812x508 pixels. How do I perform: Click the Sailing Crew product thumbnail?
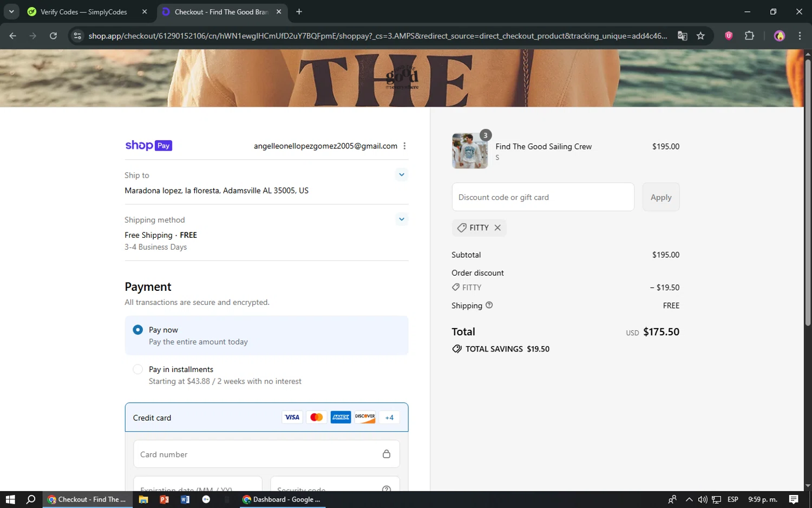click(x=469, y=151)
